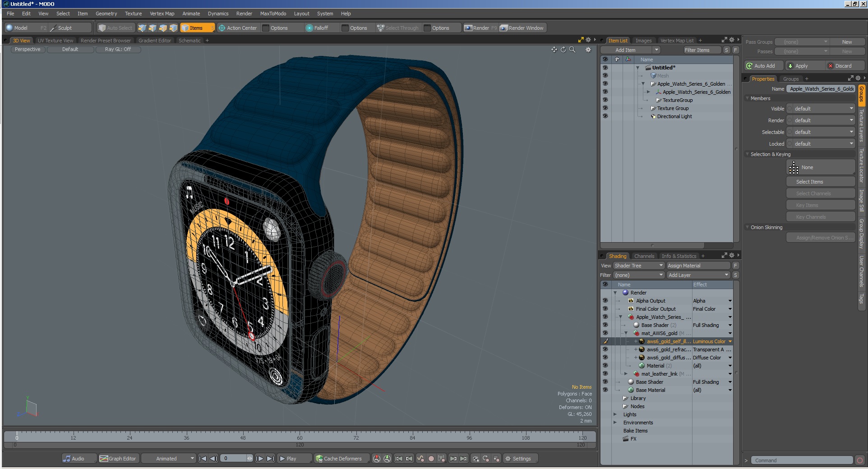Select Materials mode cube icon in toolbar
Screen dimensions: 868x469
(173, 28)
